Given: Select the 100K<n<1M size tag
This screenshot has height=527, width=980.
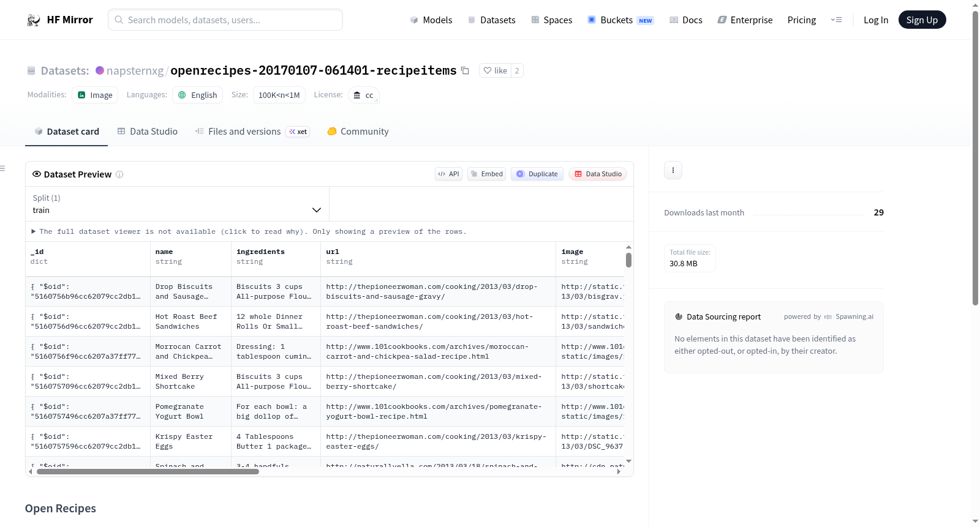Looking at the screenshot, I should point(279,95).
